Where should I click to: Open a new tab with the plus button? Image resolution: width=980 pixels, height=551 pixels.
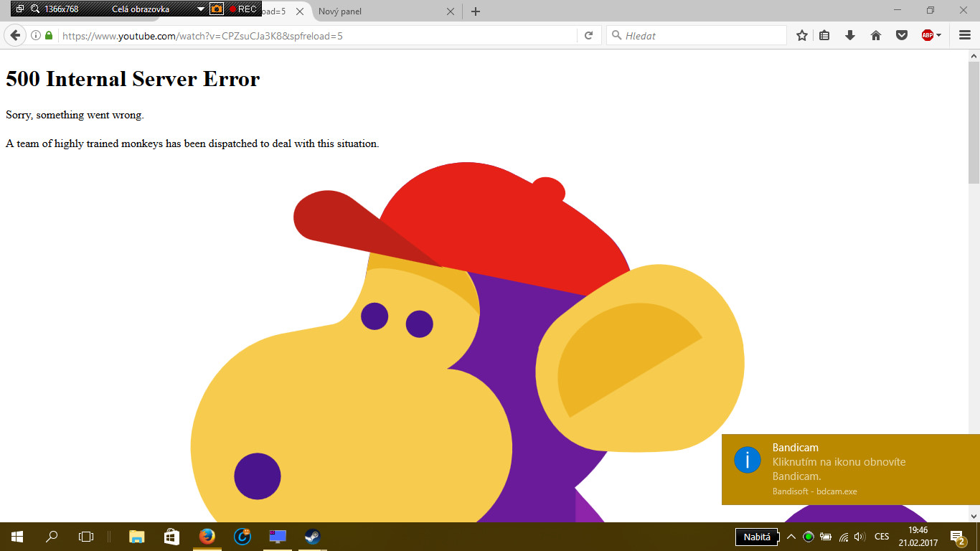(x=475, y=11)
